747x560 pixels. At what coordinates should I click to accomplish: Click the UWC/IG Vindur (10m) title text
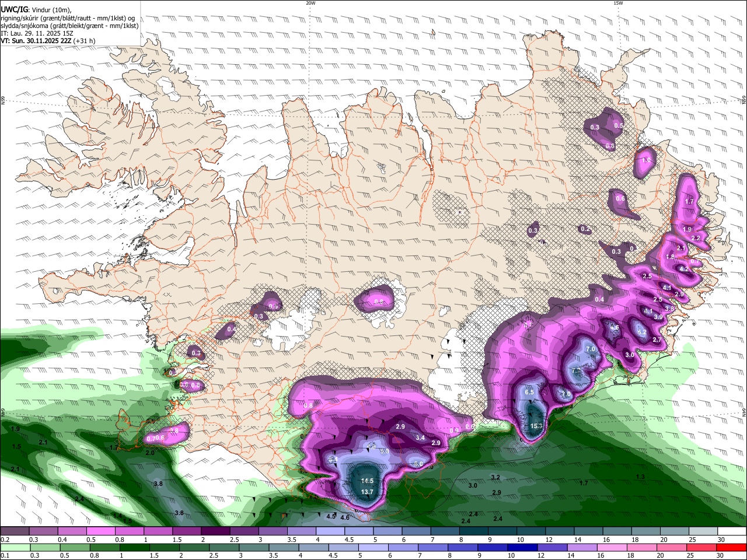pos(36,10)
